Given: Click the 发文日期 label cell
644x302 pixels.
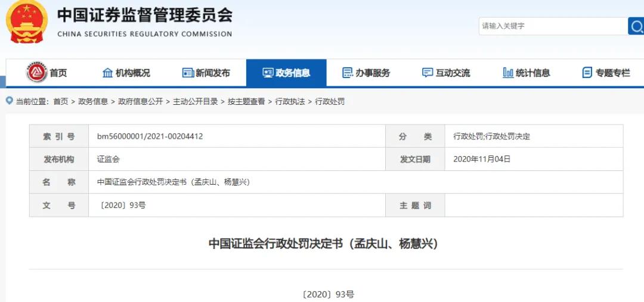Looking at the screenshot, I should [x=415, y=159].
